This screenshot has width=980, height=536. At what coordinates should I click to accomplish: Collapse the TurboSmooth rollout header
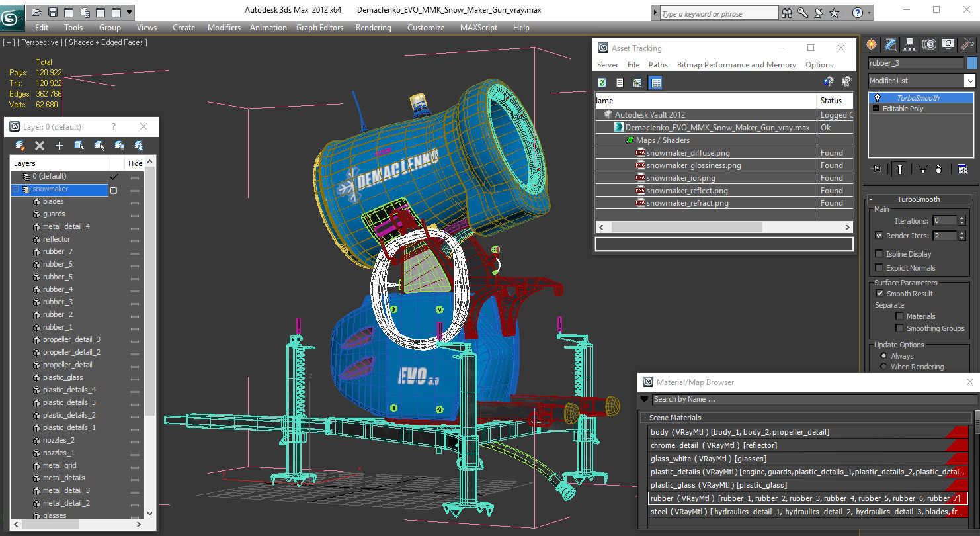(918, 199)
